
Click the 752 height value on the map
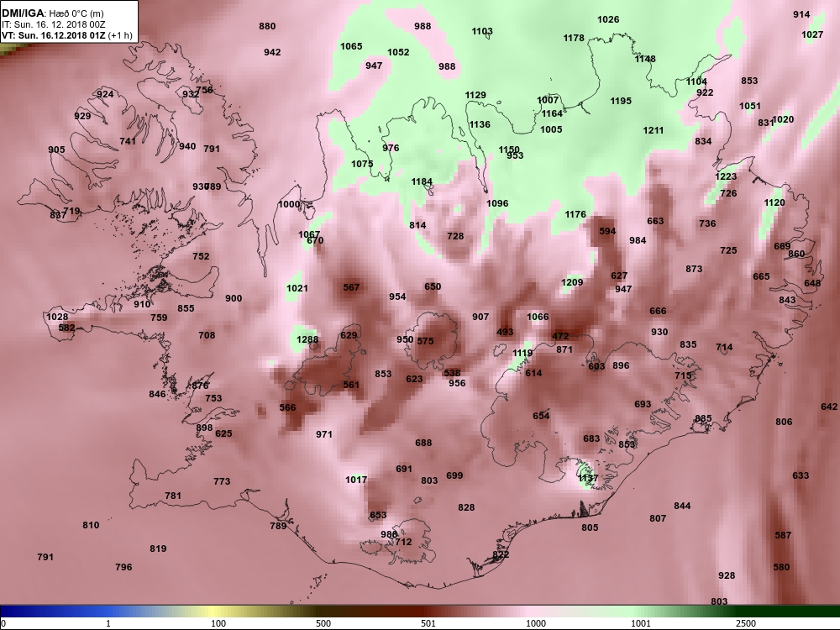(201, 256)
